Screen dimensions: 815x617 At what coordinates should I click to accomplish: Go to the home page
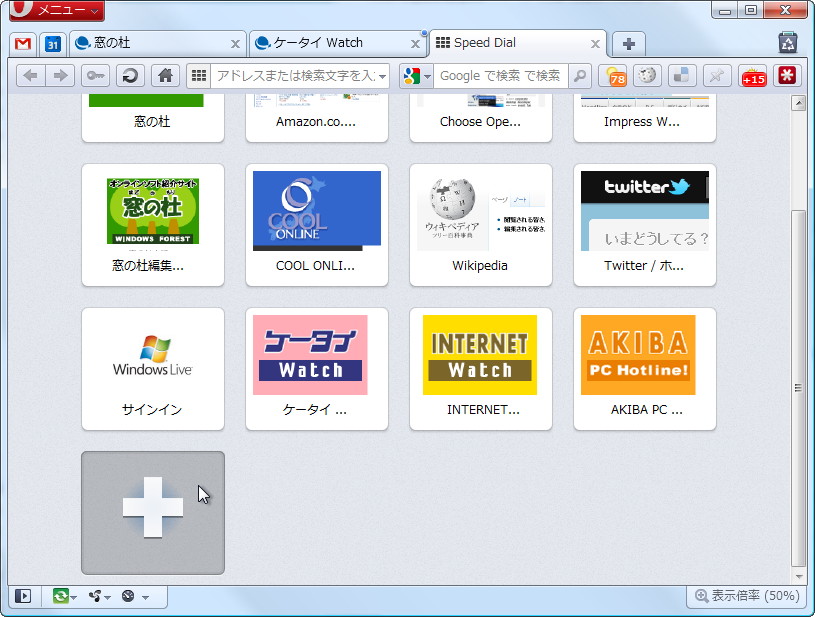(165, 75)
